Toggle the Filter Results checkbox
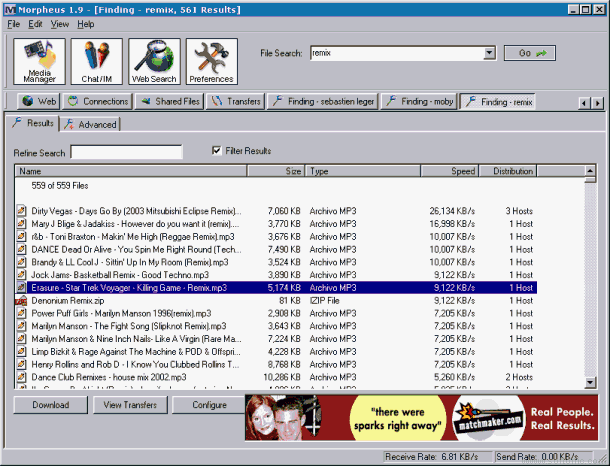Screen dimensions: 610x466 pyautogui.click(x=217, y=151)
